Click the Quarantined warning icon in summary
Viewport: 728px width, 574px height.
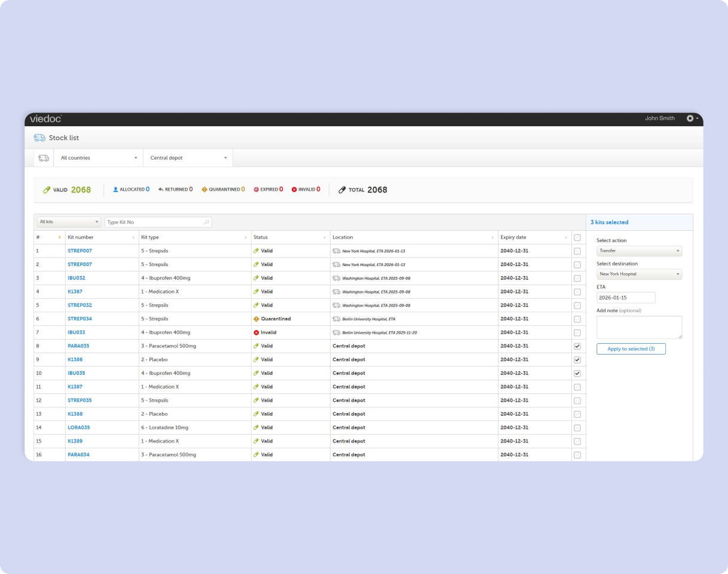(204, 190)
